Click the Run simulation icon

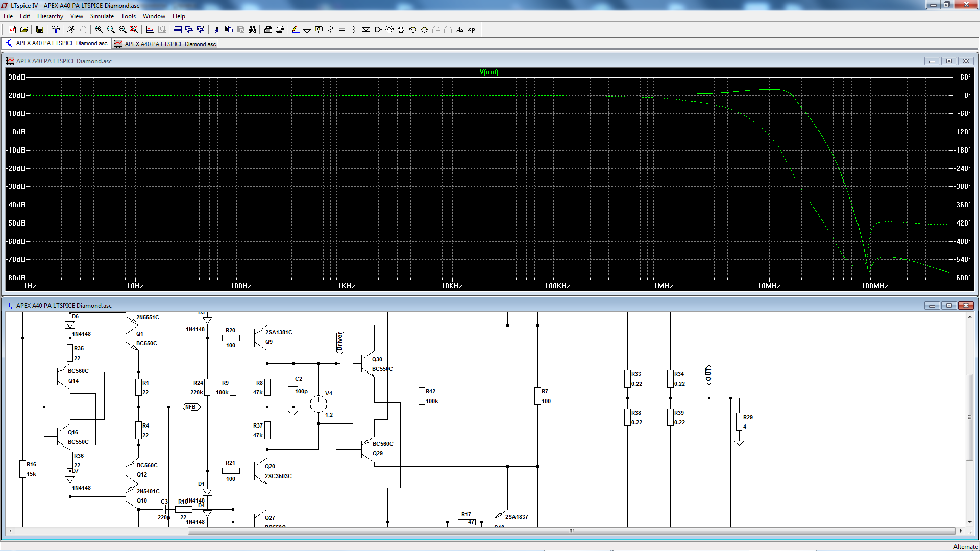click(x=71, y=30)
